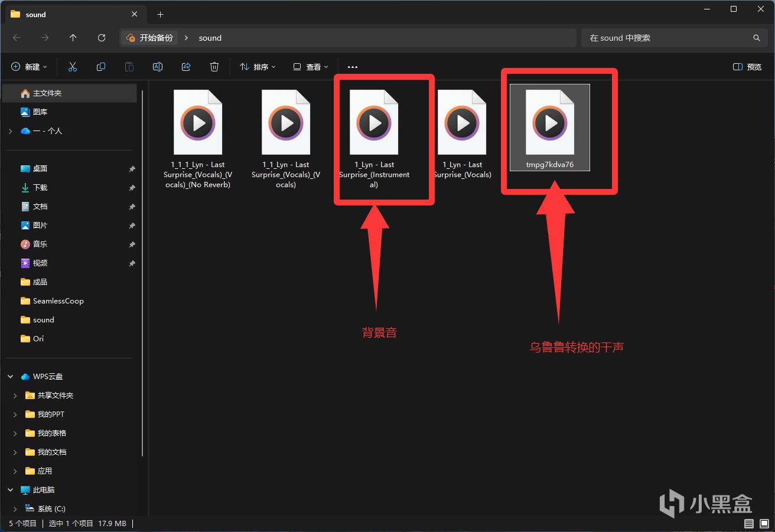775x532 pixels.
Task: Open the three-dots more options menu
Action: (x=353, y=67)
